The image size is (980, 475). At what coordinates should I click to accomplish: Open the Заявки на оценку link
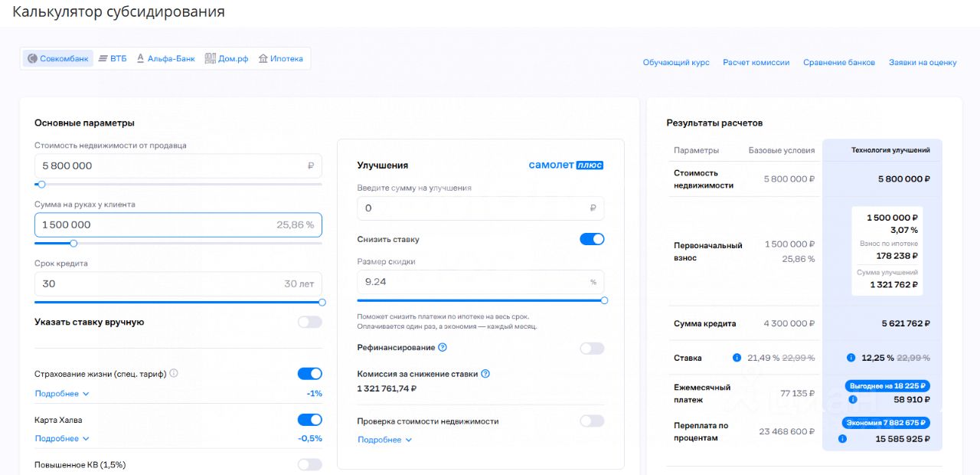pos(923,62)
